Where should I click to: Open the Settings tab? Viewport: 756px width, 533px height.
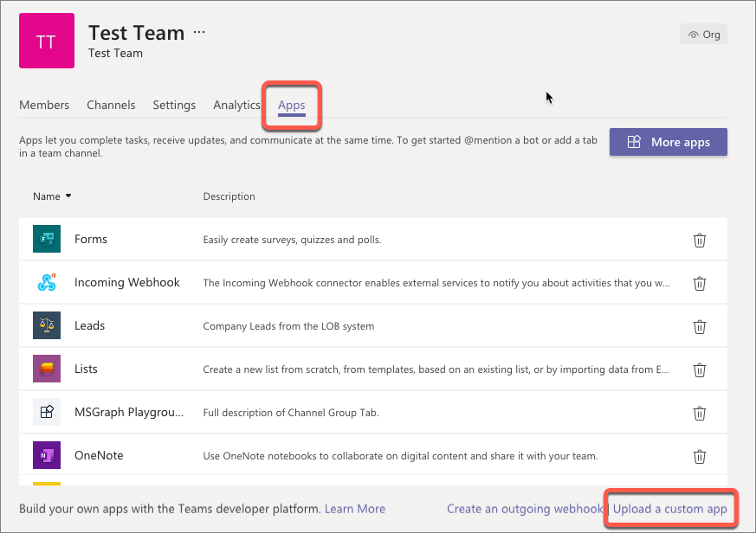click(x=174, y=105)
